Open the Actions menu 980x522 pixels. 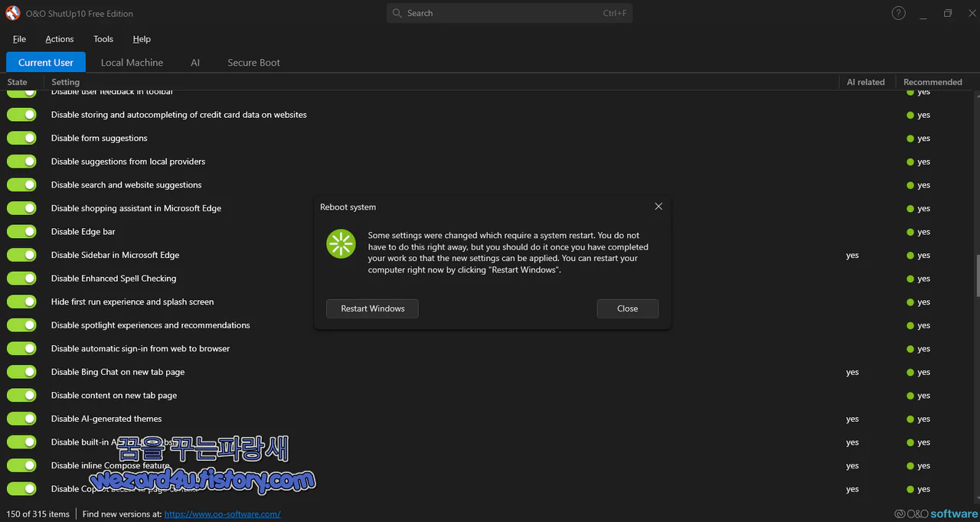tap(59, 39)
